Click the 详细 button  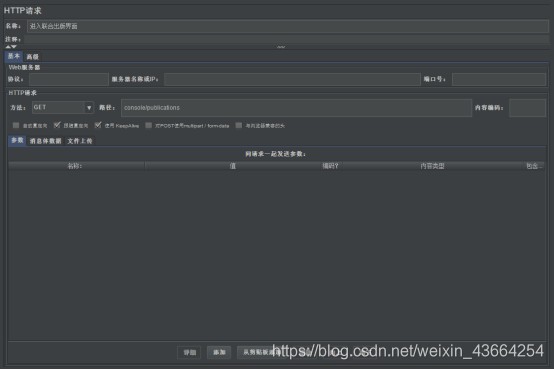tap(189, 352)
